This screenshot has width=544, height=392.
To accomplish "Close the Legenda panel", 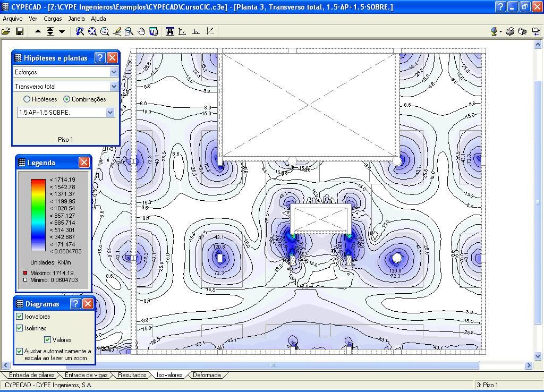I will (x=84, y=163).
